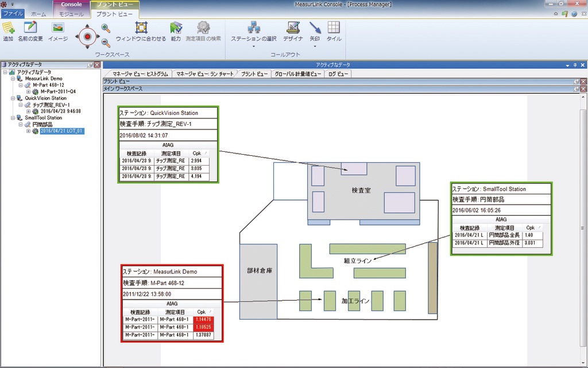This screenshot has width=588, height=368.
Task: Expand the 2016/04/21 LOT_01 node
Action: pos(29,131)
